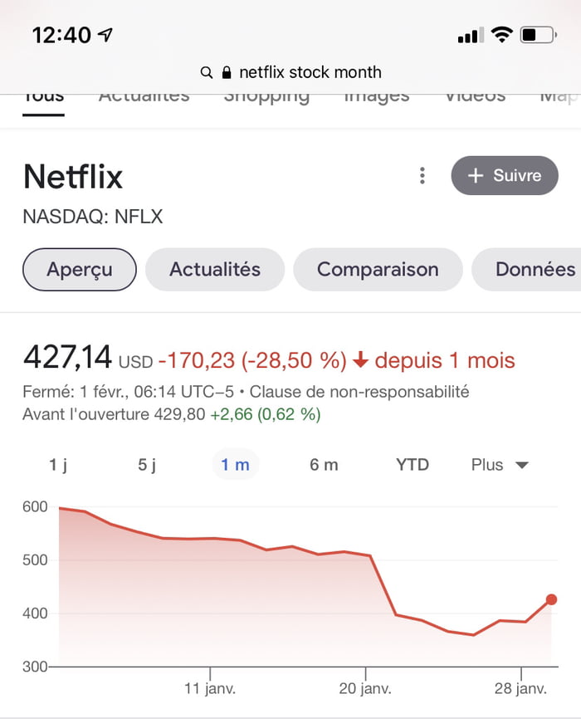The width and height of the screenshot is (581, 728).
Task: Open the Données tab
Action: (535, 270)
